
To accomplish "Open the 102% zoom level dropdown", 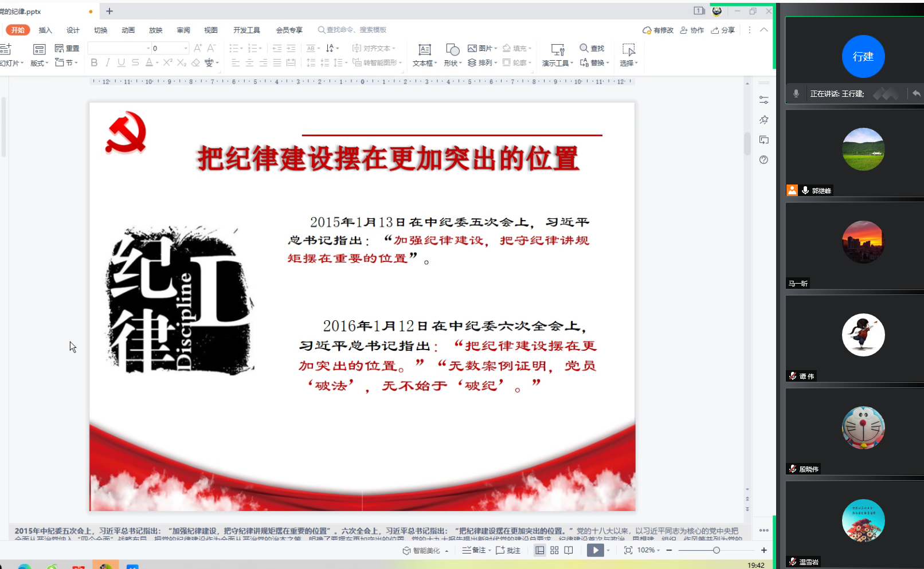I will click(x=649, y=550).
